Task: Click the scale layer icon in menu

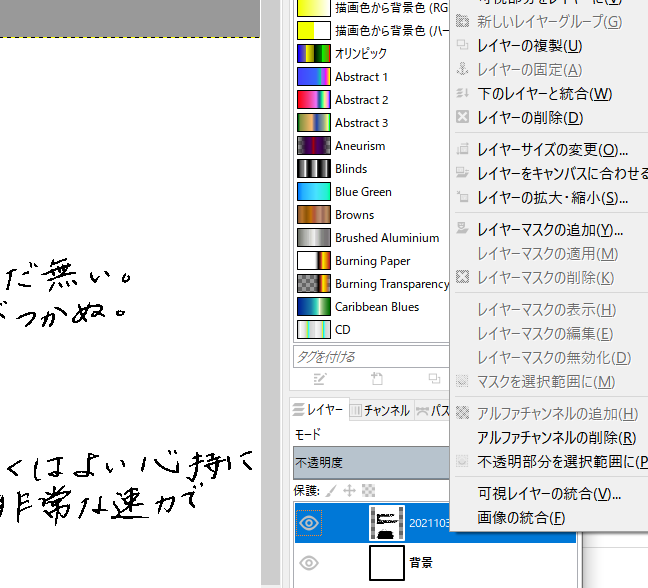Action: pyautogui.click(x=462, y=197)
